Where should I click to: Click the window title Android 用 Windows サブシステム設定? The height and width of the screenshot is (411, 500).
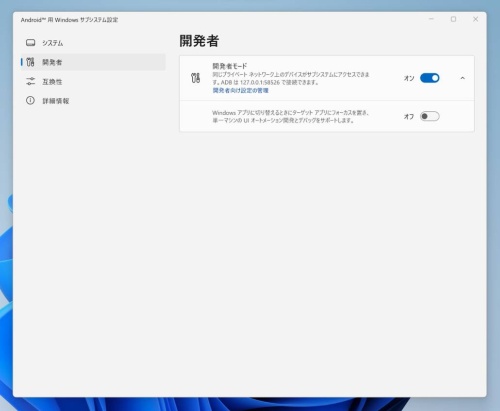pos(69,20)
